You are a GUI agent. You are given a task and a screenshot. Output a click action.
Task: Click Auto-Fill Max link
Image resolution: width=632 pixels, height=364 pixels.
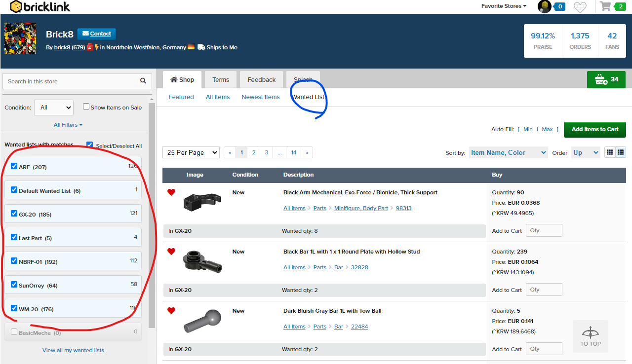547,129
